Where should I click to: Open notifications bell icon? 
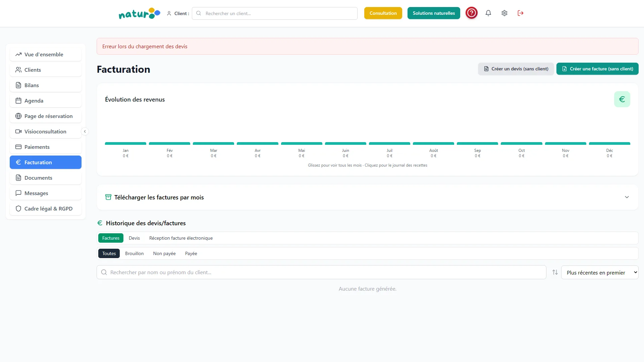click(x=488, y=13)
